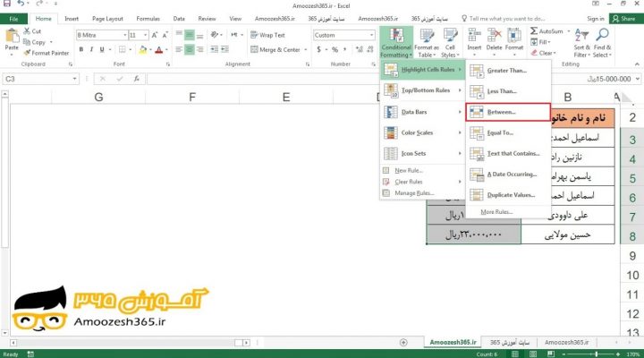Choose Between... rule
The image size is (644, 358).
(x=508, y=112)
